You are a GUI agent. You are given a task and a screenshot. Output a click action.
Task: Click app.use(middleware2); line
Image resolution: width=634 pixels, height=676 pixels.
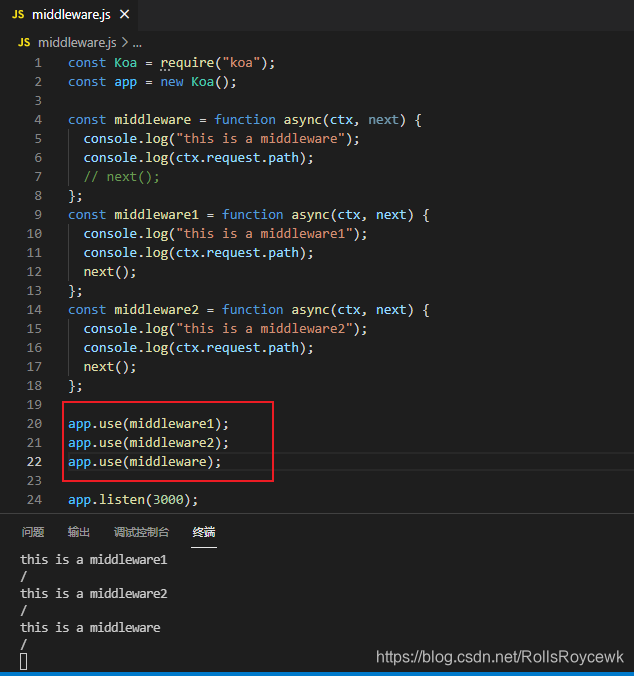tap(148, 443)
